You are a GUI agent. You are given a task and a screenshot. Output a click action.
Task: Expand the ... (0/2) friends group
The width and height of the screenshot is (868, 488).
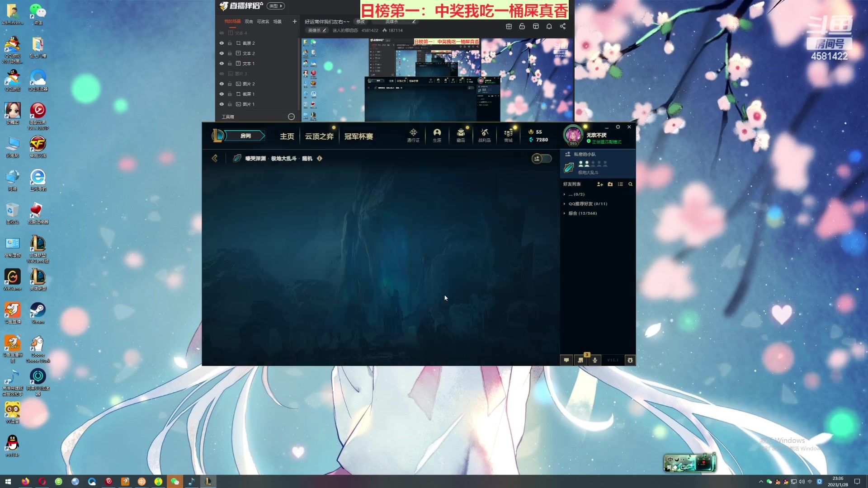pyautogui.click(x=565, y=194)
